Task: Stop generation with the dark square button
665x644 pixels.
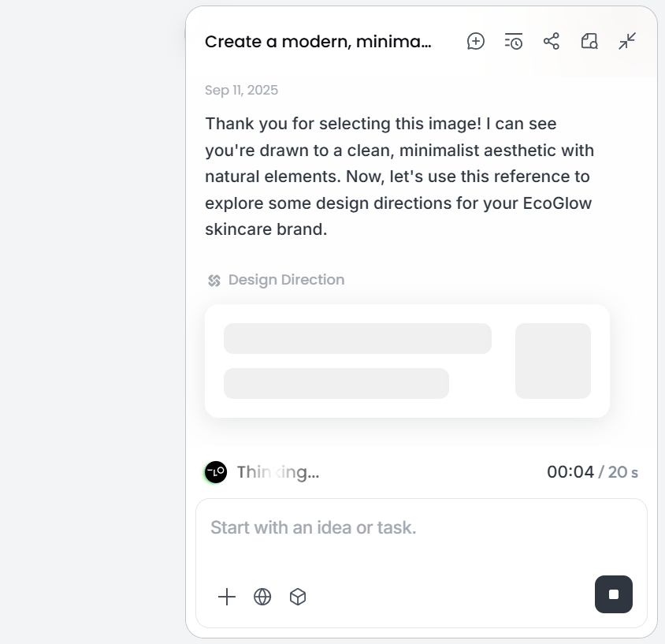Action: coord(613,594)
